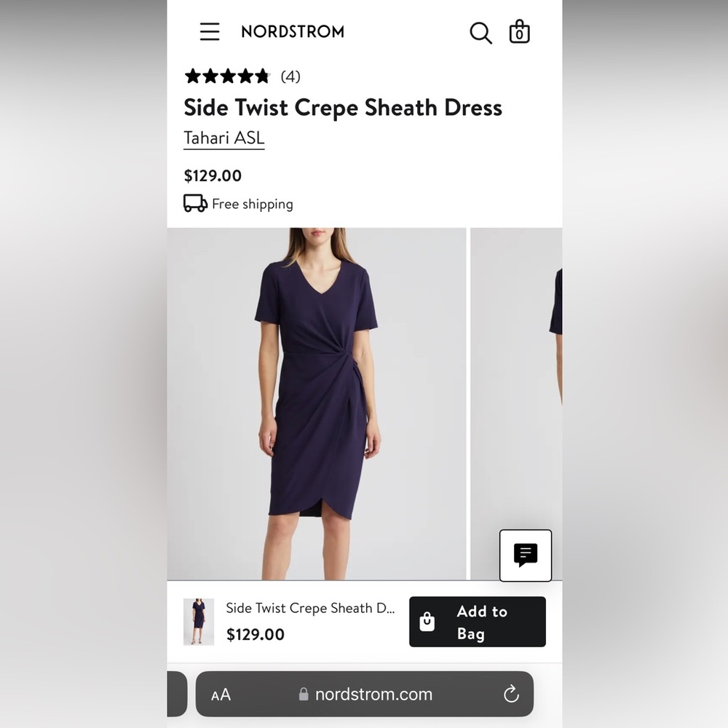
Task: Click the truncated product title in the bottom bar
Action: (310, 609)
